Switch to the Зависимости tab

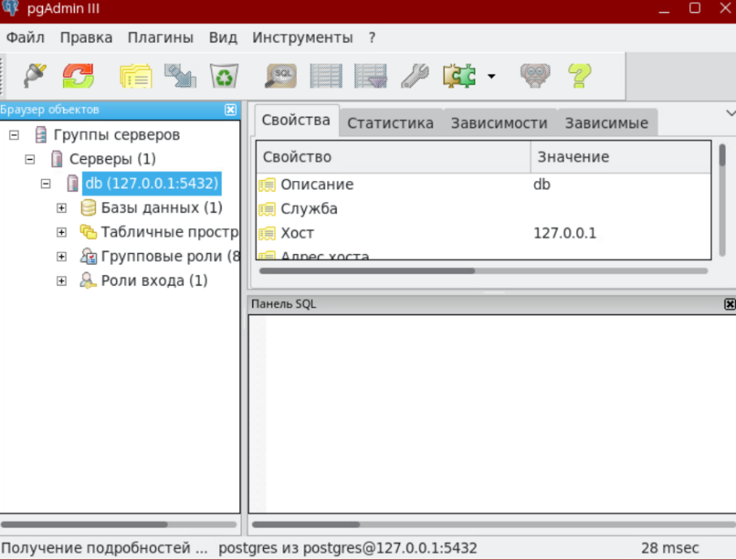click(499, 123)
